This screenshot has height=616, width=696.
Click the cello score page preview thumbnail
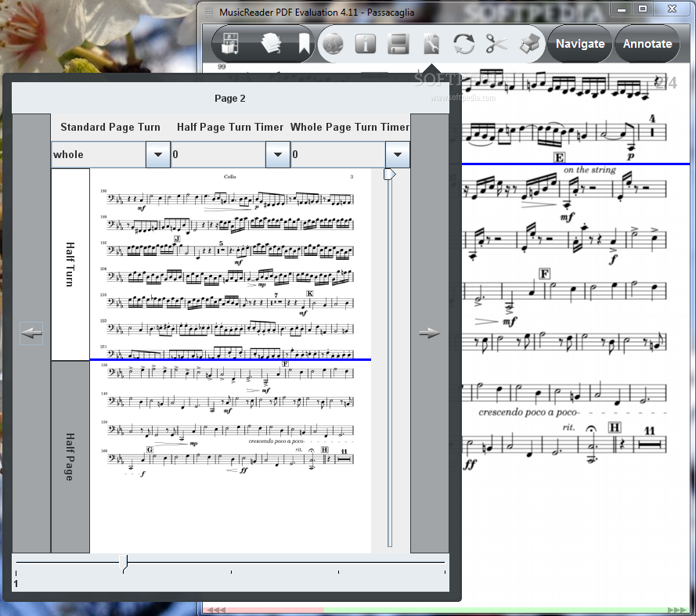[230, 360]
